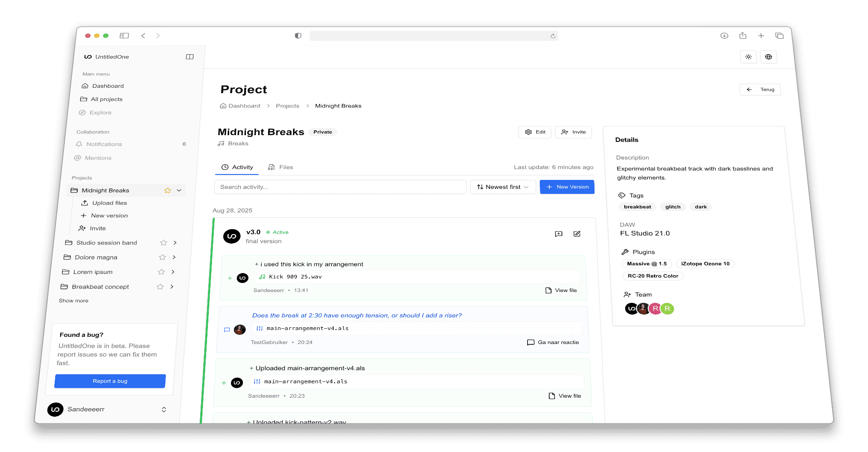Image resolution: width=868 pixels, height=452 pixels.
Task: Switch to the Files tab
Action: [x=280, y=167]
